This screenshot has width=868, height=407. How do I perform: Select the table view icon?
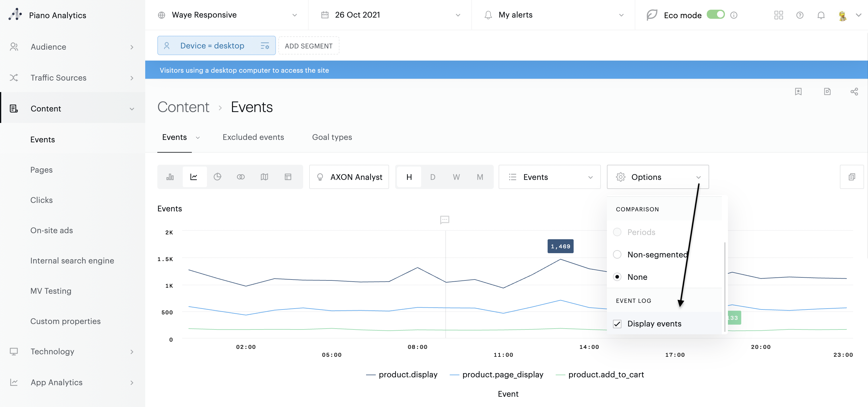(288, 177)
